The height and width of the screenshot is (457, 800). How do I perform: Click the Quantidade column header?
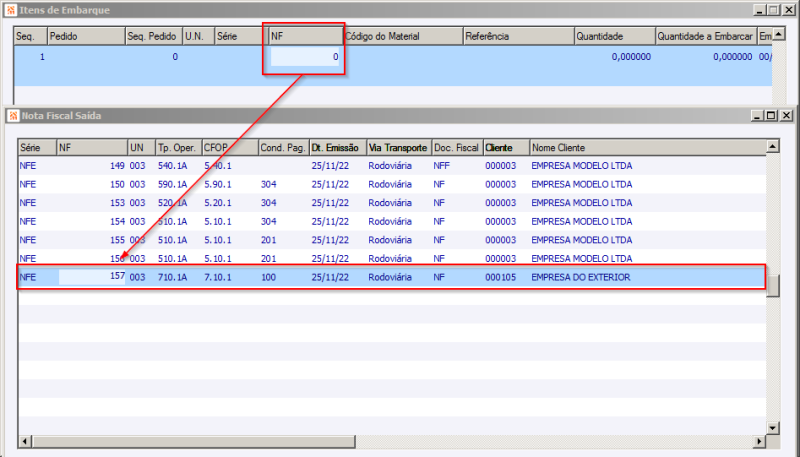pyautogui.click(x=615, y=36)
